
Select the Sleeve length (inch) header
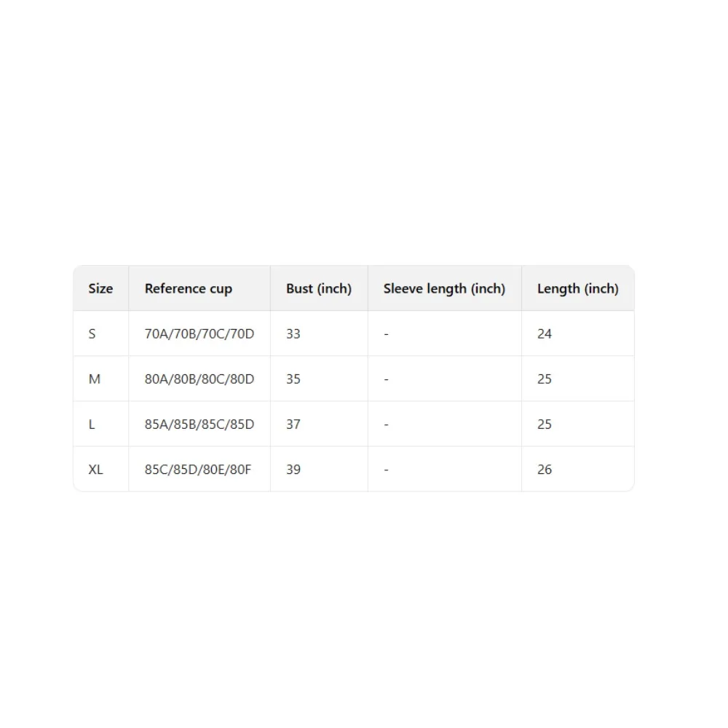[x=444, y=288]
